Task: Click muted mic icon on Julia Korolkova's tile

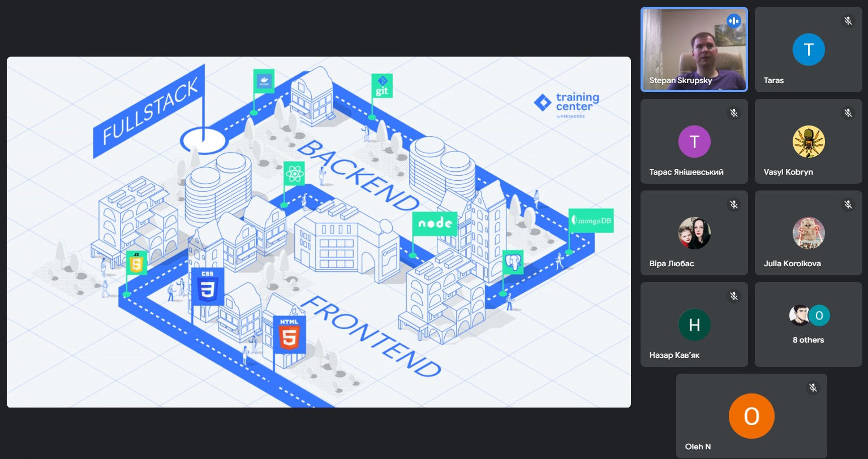Action: coord(848,205)
